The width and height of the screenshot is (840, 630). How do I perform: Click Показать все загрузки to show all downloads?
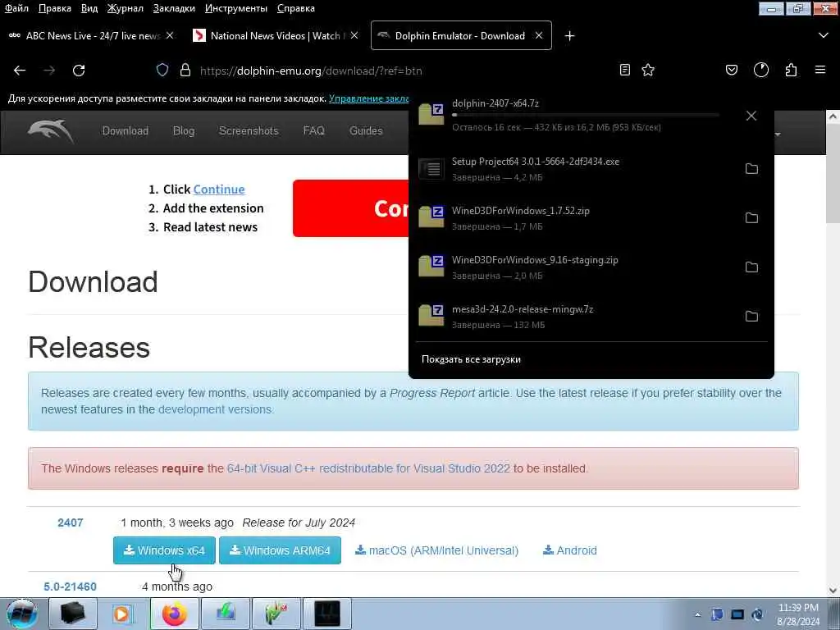point(471,359)
